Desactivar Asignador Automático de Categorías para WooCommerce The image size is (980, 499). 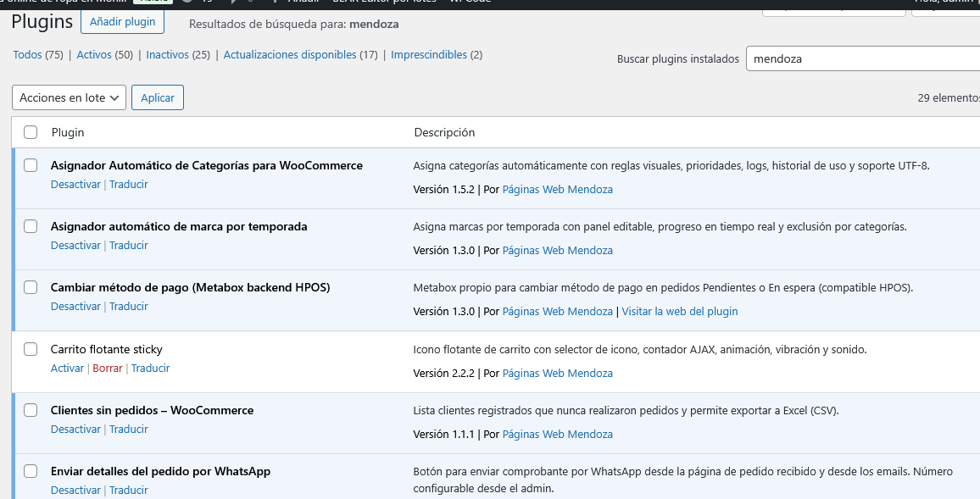[75, 184]
